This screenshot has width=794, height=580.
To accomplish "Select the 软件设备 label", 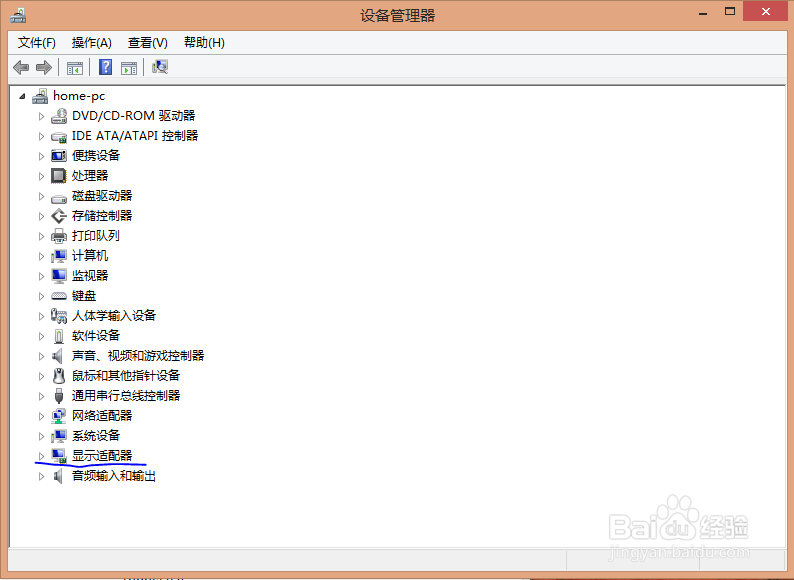I will pos(96,335).
